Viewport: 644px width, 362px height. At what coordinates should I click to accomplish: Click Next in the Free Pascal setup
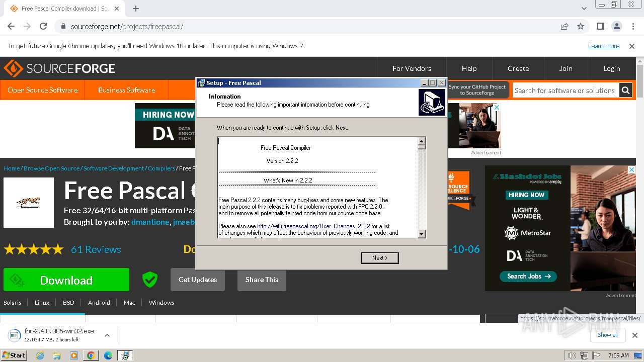(x=380, y=258)
